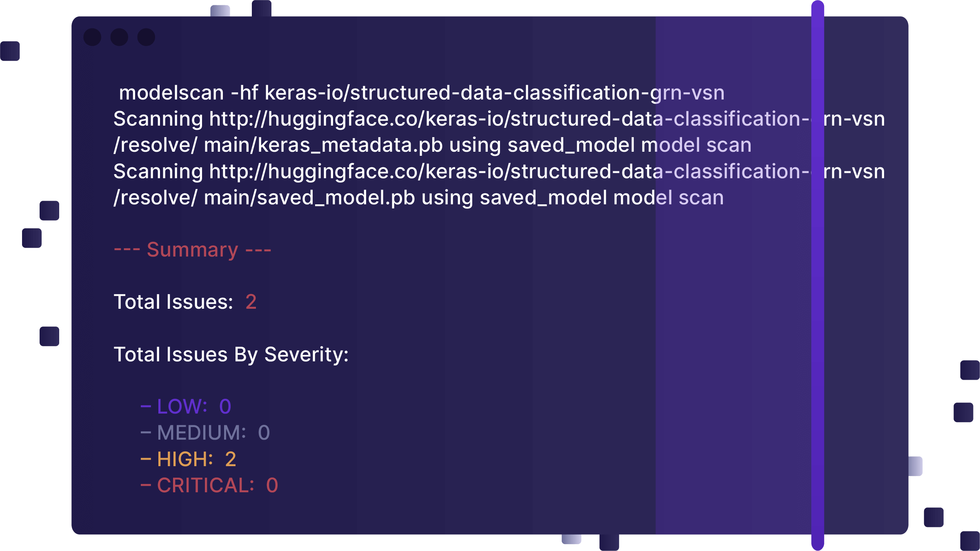Open the second huggingface.co scanning URL
The height and width of the screenshot is (551, 980).
(499, 172)
